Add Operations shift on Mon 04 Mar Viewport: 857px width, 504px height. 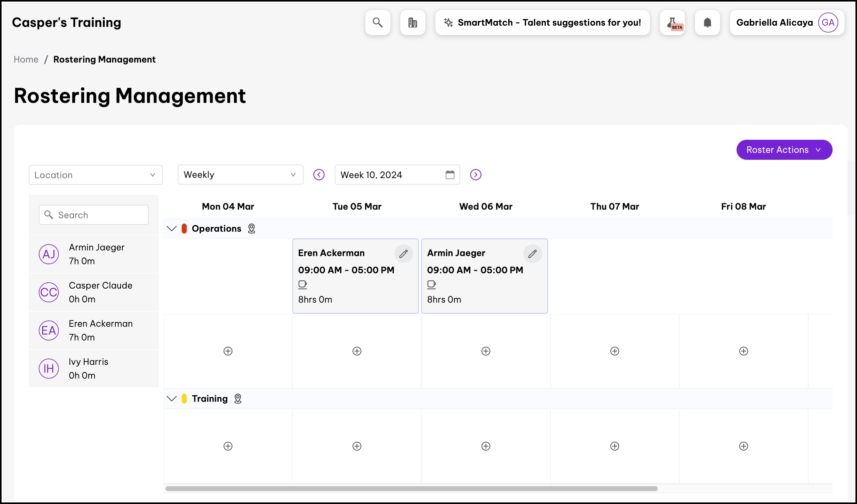tap(228, 351)
